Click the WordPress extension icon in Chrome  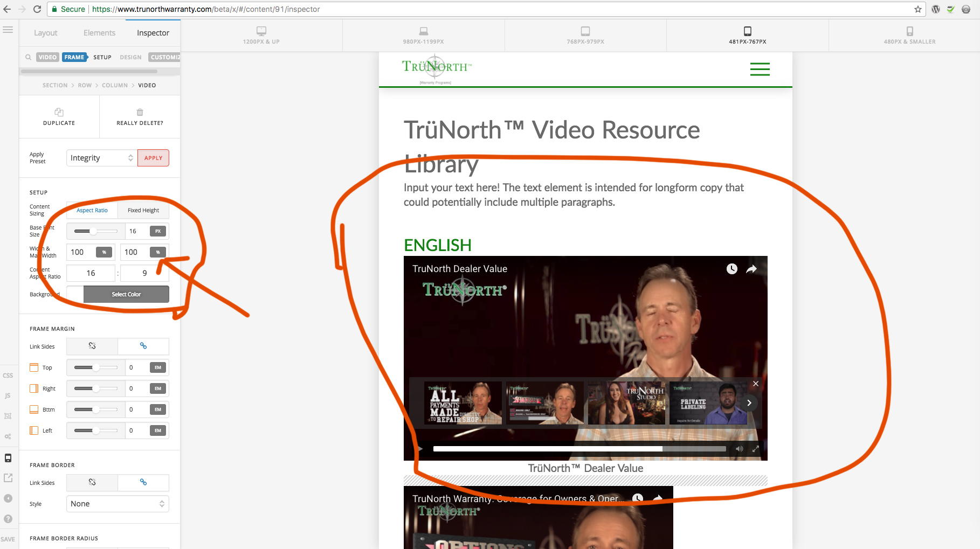click(936, 9)
